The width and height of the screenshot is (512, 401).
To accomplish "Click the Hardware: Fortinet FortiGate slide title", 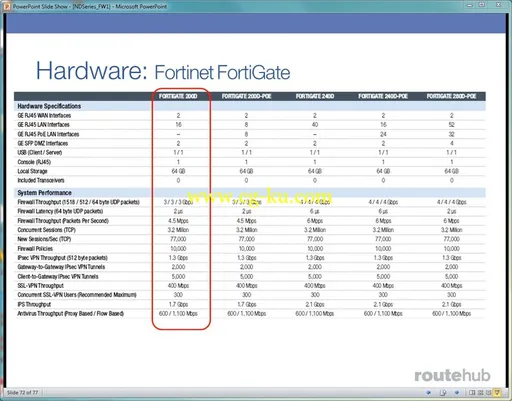I will pos(163,71).
